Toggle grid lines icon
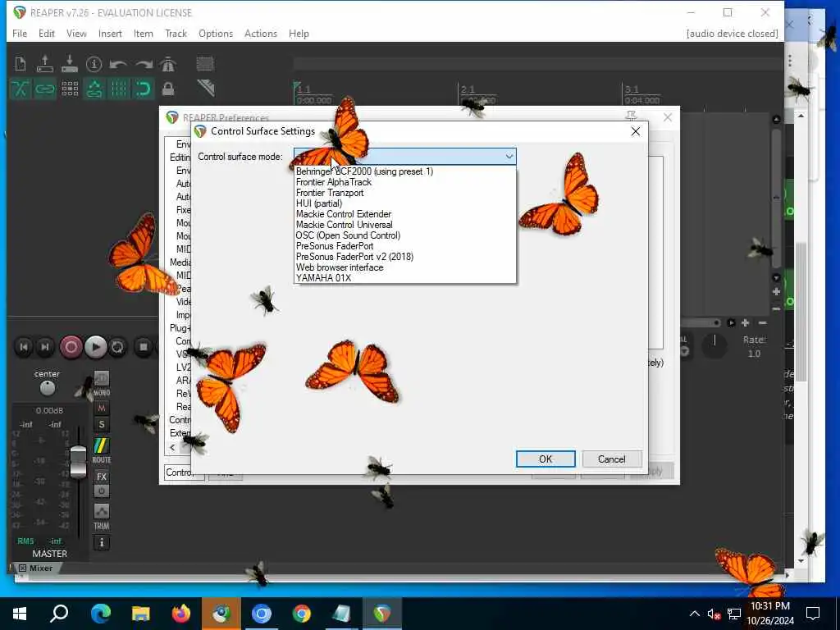The image size is (840, 630). (x=119, y=89)
